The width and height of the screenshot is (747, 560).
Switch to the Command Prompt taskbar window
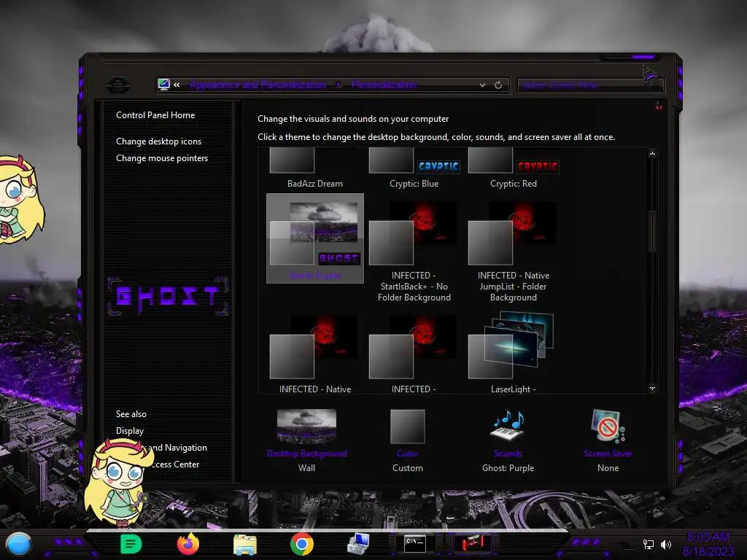tap(414, 544)
